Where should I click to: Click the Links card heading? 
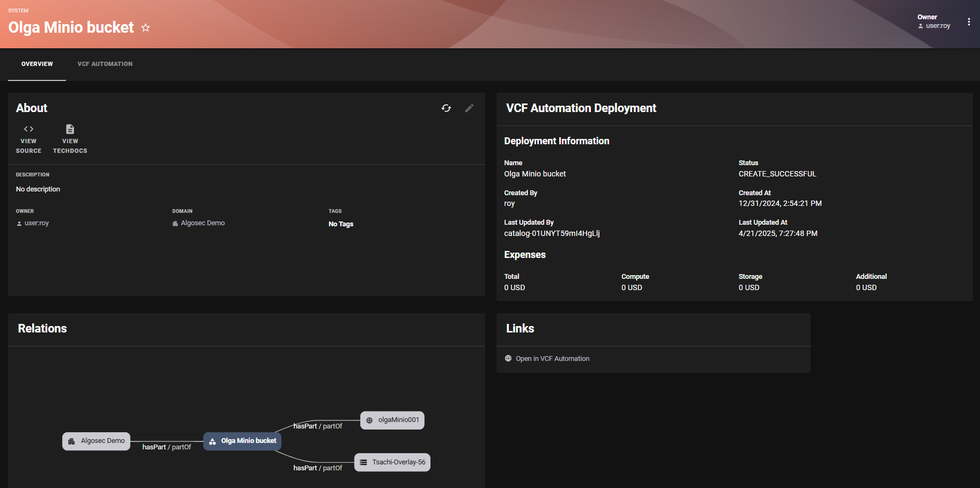520,329
